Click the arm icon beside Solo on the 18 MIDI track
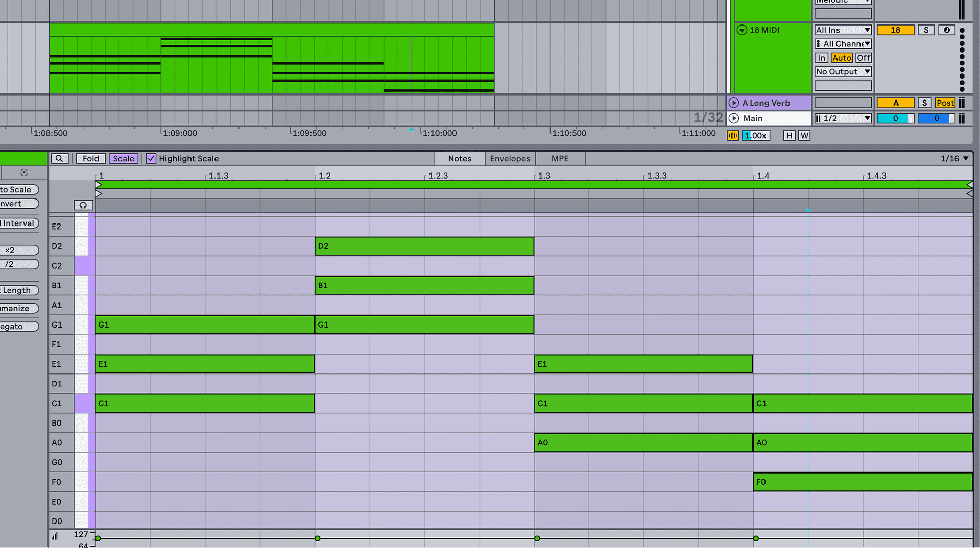The width and height of the screenshot is (980, 548). [947, 30]
